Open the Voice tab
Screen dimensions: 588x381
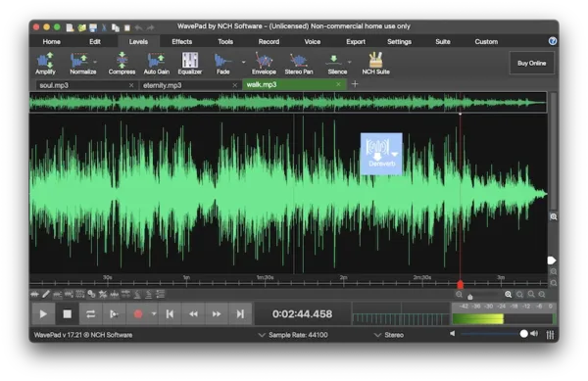pyautogui.click(x=313, y=41)
